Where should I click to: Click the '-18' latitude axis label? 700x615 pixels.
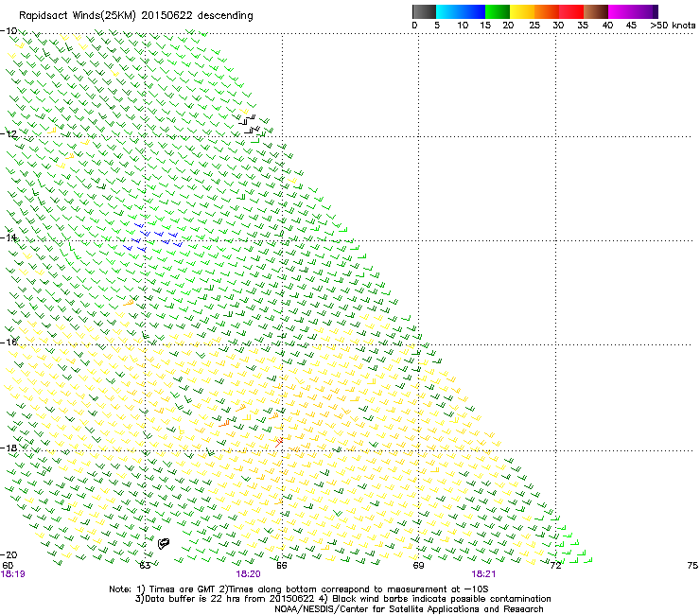pos(9,448)
